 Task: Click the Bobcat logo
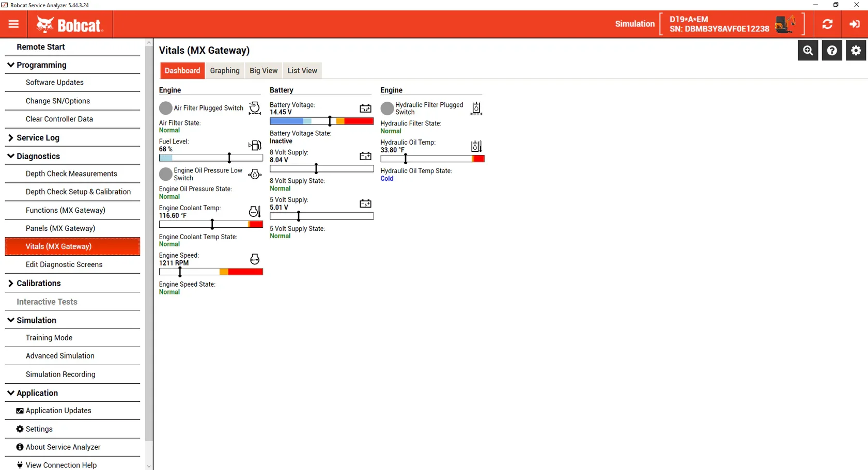click(x=70, y=24)
